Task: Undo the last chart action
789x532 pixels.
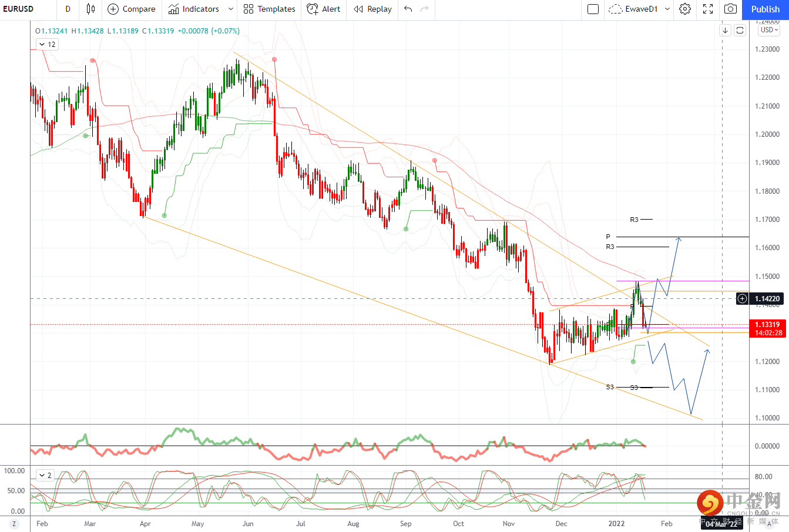Action: (x=408, y=9)
